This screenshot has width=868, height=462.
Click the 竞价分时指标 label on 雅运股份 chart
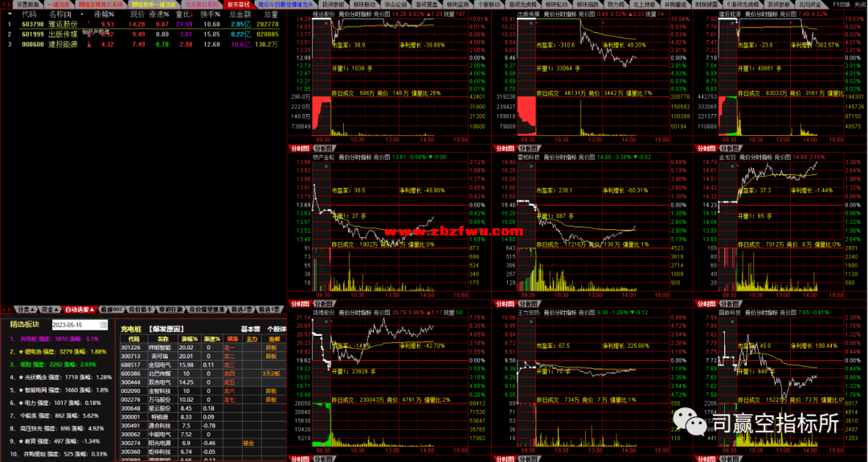(354, 14)
